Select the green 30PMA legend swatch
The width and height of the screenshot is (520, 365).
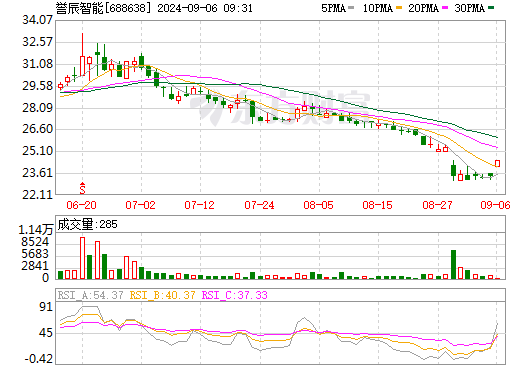[491, 8]
